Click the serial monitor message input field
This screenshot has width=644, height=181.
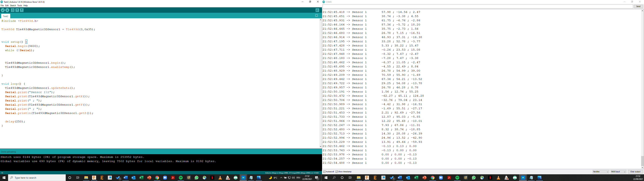[477, 7]
